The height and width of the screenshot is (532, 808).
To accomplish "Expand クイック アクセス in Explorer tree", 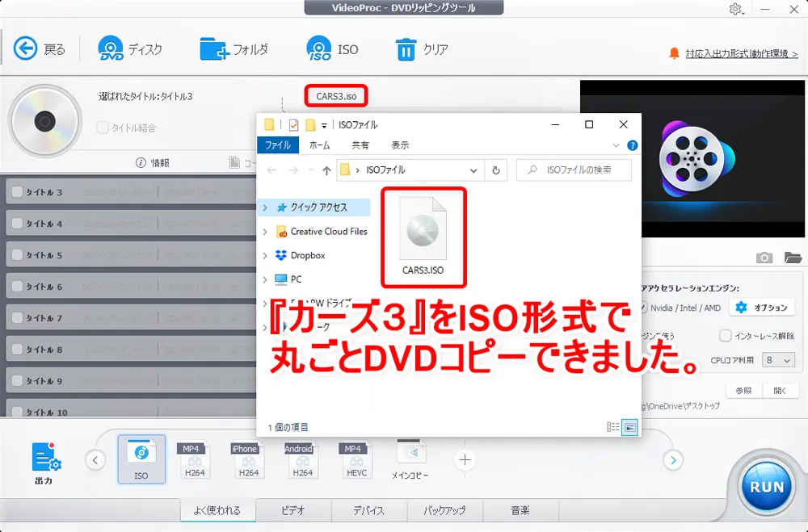I will click(265, 207).
